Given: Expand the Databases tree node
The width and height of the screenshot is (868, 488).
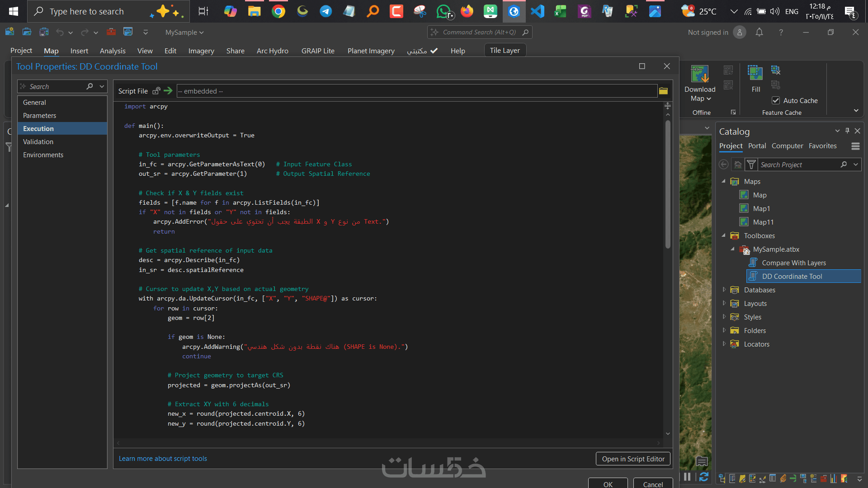Looking at the screenshot, I should [724, 290].
